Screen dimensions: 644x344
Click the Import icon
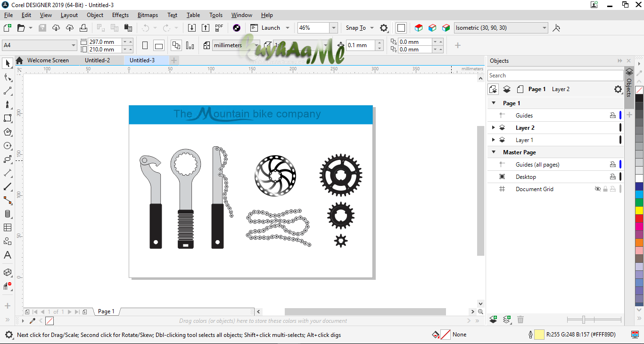point(192,28)
